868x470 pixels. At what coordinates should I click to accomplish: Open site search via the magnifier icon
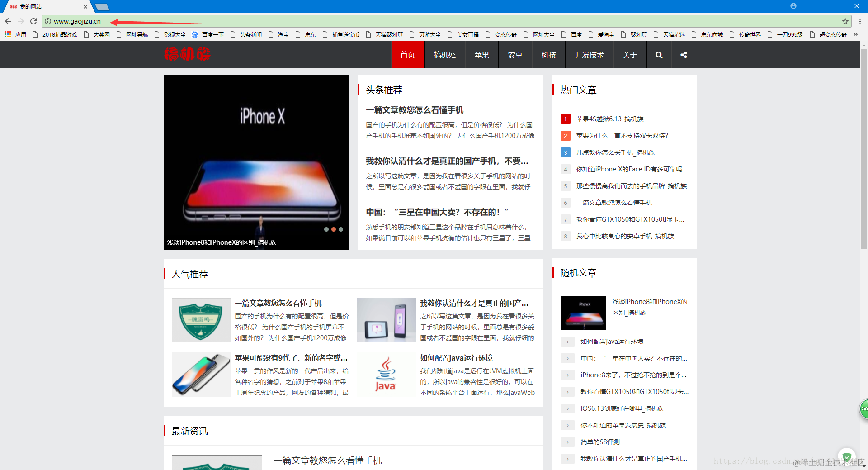coord(659,55)
